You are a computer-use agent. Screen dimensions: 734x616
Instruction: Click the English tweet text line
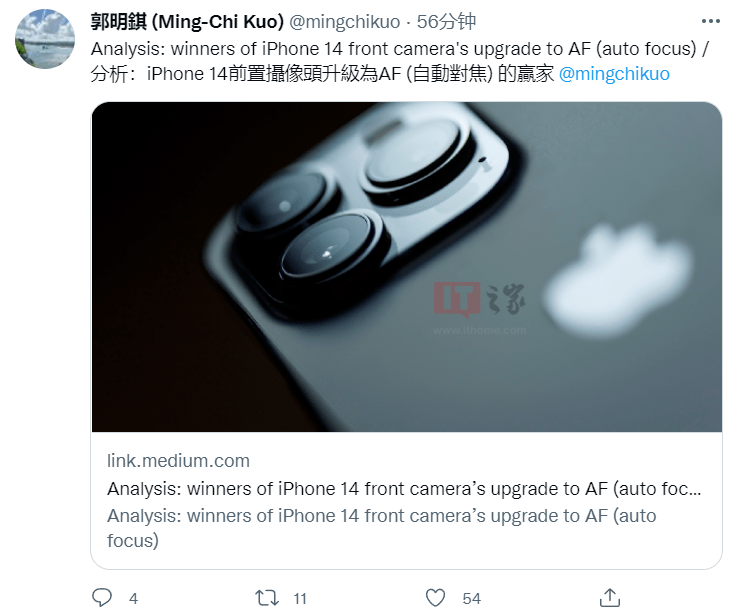(400, 49)
